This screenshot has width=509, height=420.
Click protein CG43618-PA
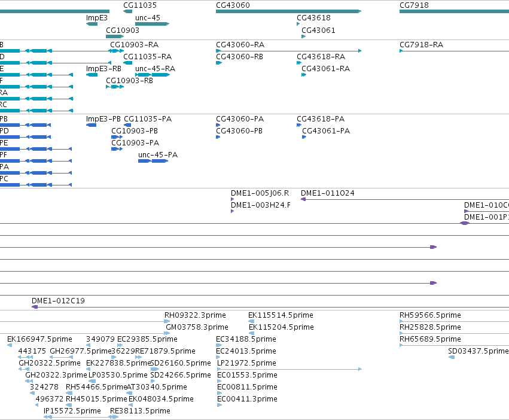pos(321,119)
